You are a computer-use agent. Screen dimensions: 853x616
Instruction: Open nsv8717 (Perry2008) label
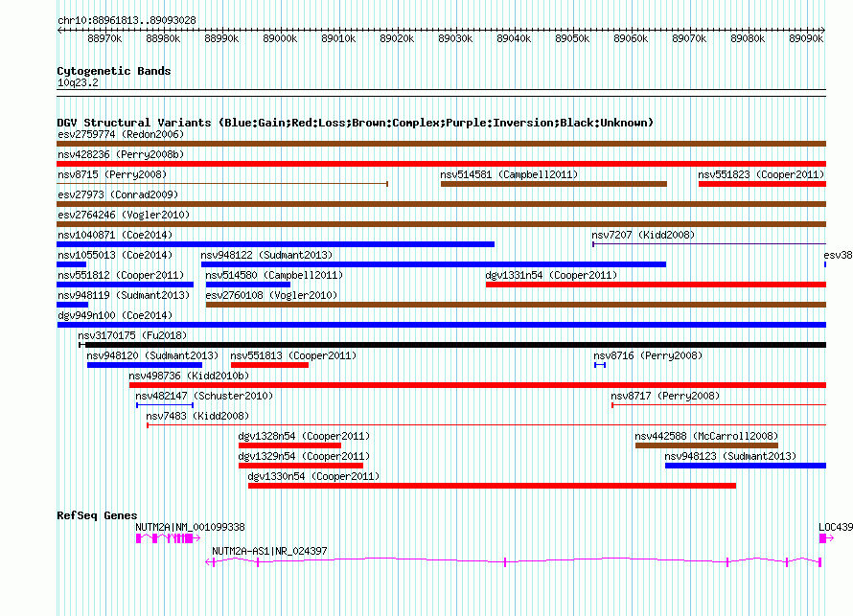point(665,396)
